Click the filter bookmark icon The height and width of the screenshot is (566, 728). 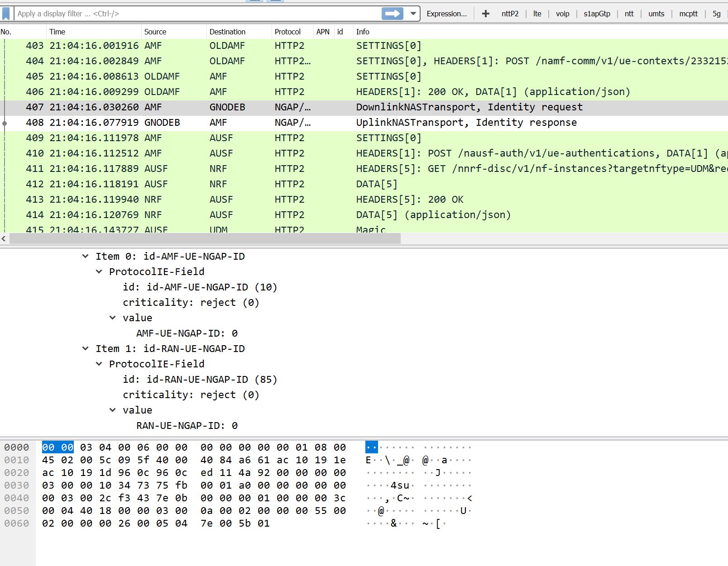coord(6,14)
